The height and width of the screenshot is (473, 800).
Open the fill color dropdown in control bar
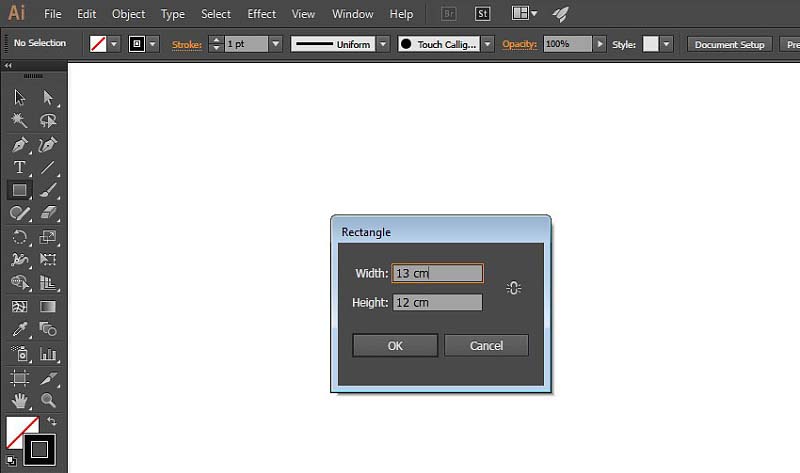pos(114,44)
